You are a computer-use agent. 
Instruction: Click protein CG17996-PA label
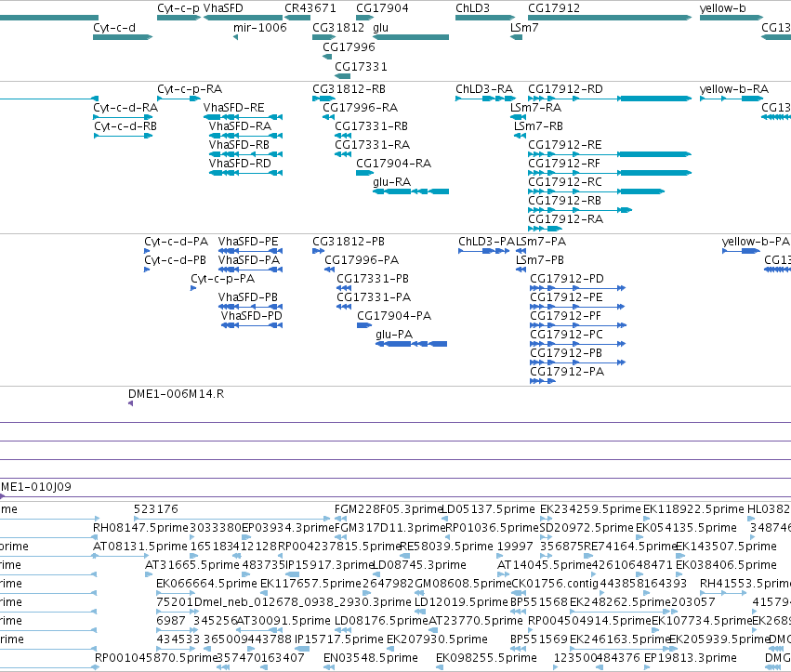click(x=362, y=261)
